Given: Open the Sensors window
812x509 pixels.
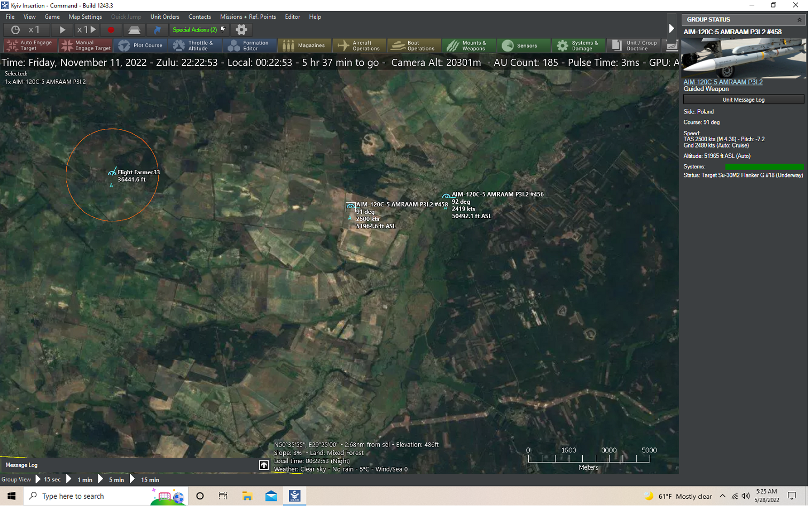Looking at the screenshot, I should tap(524, 45).
